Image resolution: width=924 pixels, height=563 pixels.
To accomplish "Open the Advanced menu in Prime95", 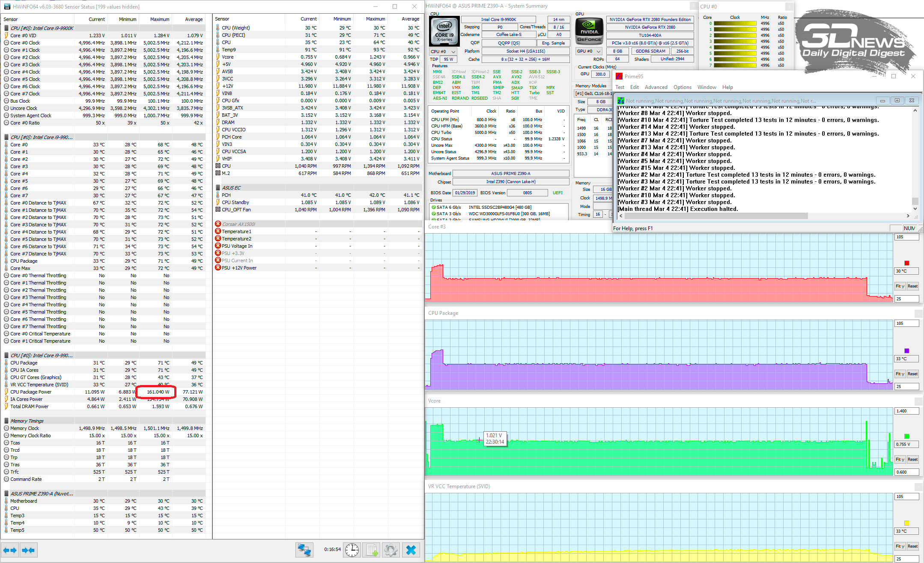I will pos(656,87).
